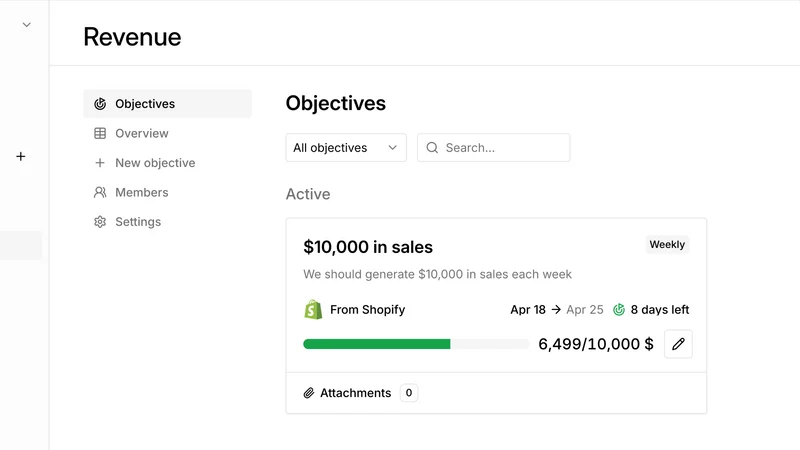Click the Settings gear icon
Screen dimensions: 800x450
pyautogui.click(x=100, y=222)
